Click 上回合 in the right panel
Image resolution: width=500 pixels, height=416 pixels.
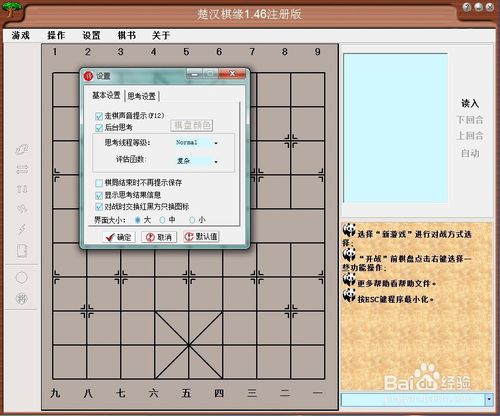470,136
